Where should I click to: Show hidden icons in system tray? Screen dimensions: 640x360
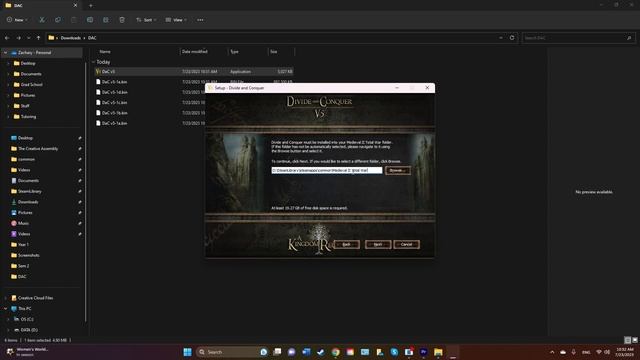pos(552,352)
